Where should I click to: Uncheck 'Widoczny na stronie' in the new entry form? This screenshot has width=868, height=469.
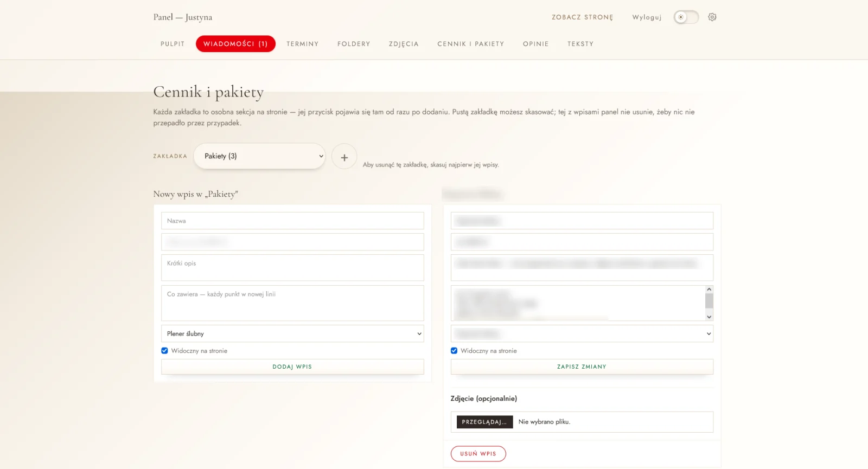pos(164,351)
